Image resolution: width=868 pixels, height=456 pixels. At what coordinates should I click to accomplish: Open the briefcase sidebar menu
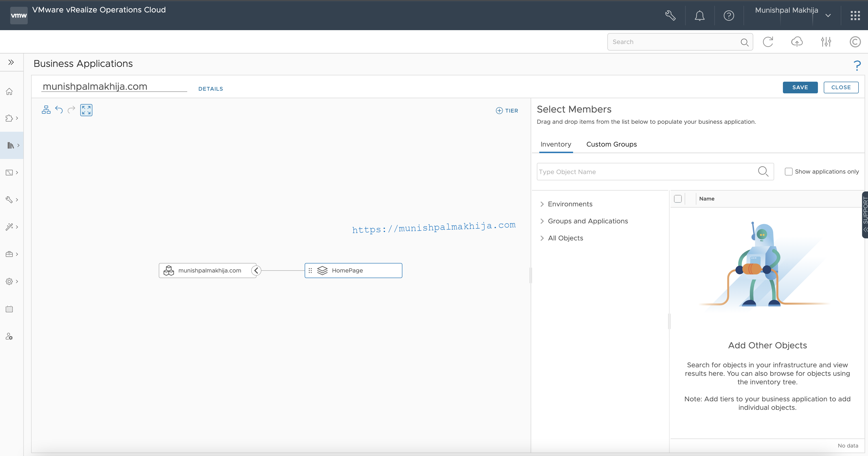[11, 254]
